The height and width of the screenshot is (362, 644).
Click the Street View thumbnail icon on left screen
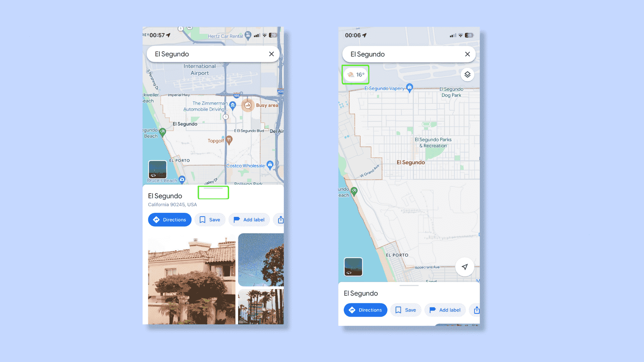[x=157, y=170]
